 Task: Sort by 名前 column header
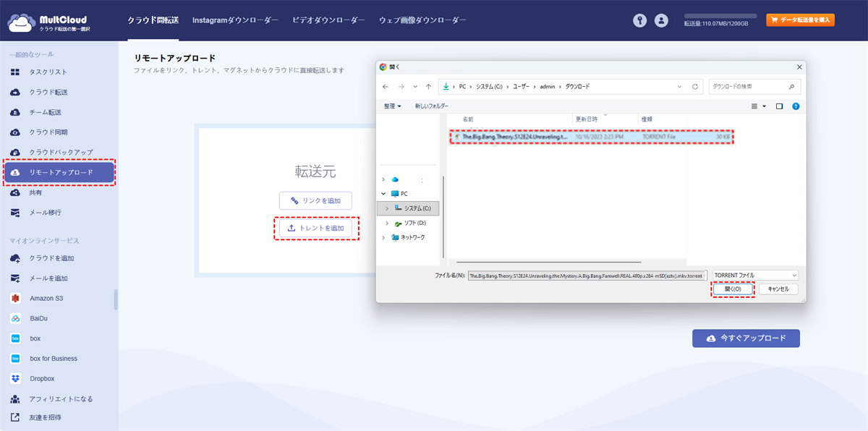[x=469, y=119]
